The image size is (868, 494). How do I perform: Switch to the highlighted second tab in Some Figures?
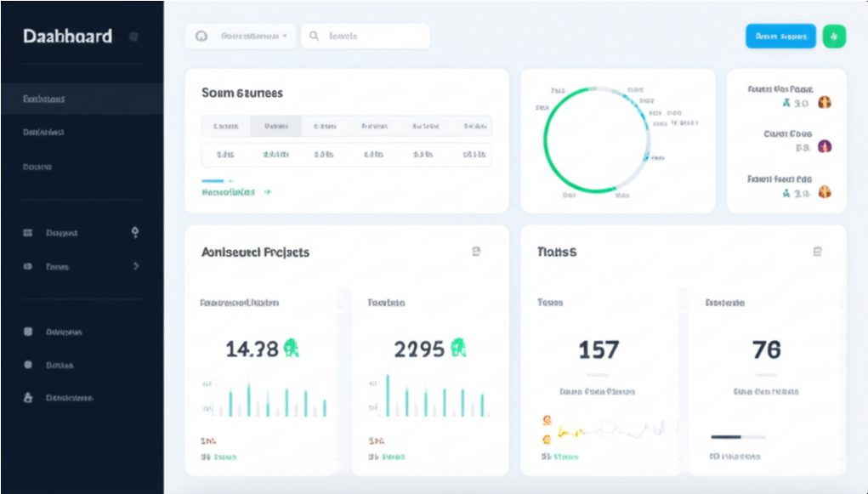(278, 125)
